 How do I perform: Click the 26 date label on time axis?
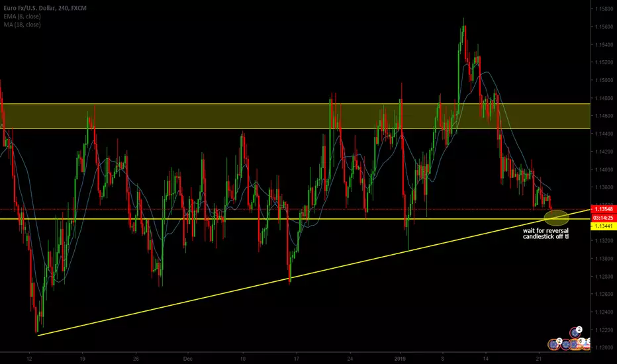136,359
